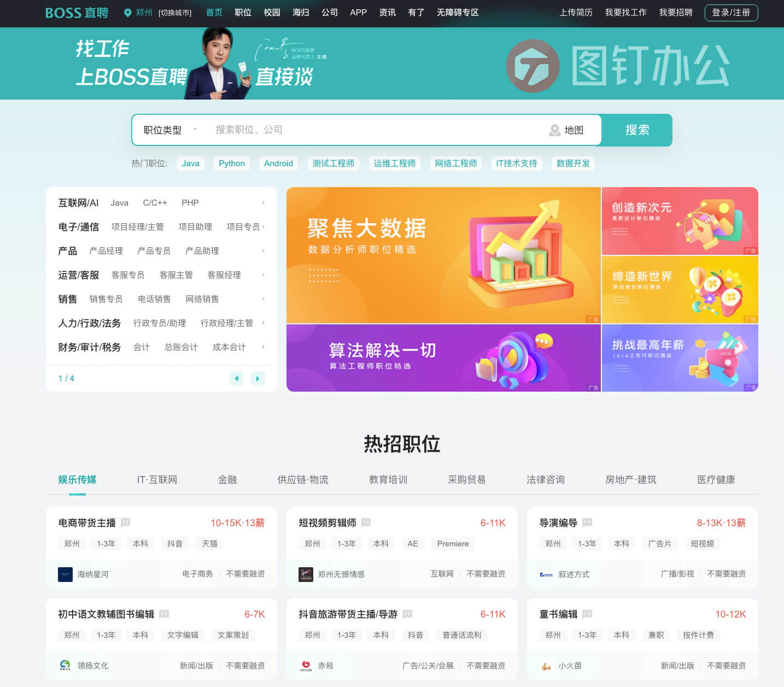
Task: Click the 1 / 4 page indicator
Action: tap(66, 379)
